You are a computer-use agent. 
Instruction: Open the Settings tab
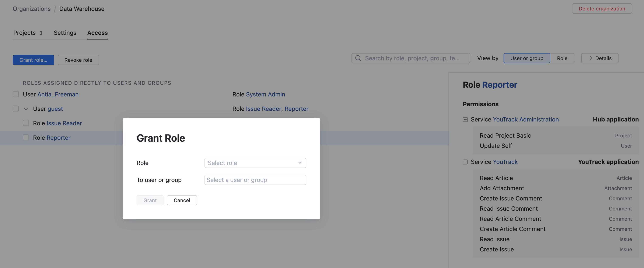[x=65, y=33]
